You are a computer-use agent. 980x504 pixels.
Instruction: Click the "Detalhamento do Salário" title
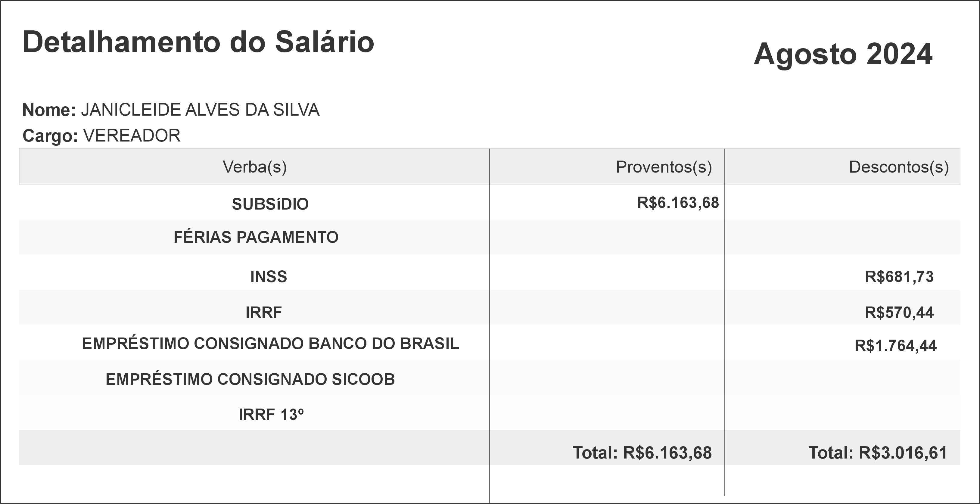point(198,42)
